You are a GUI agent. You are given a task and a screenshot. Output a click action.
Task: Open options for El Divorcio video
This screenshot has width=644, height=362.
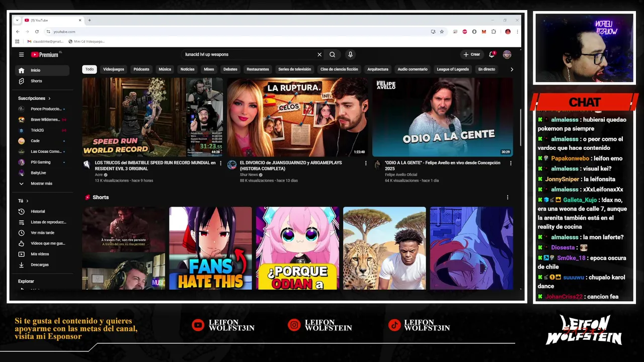point(366,163)
